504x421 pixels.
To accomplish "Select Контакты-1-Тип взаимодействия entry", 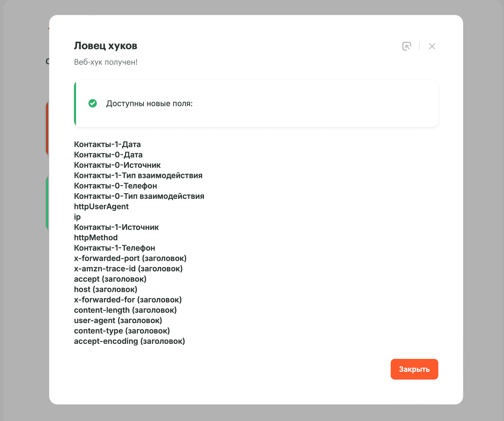I will [138, 175].
